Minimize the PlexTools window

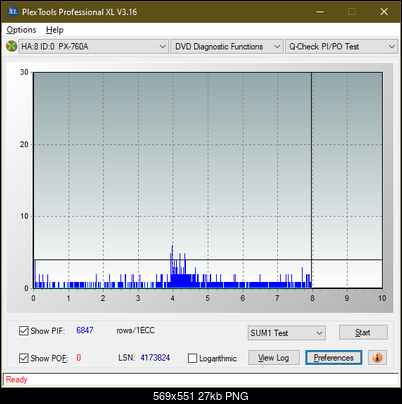(320, 12)
